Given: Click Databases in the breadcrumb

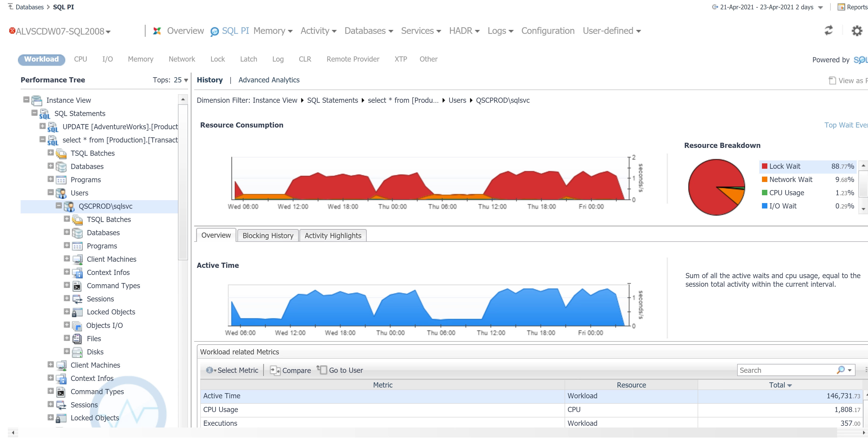Looking at the screenshot, I should [x=30, y=7].
